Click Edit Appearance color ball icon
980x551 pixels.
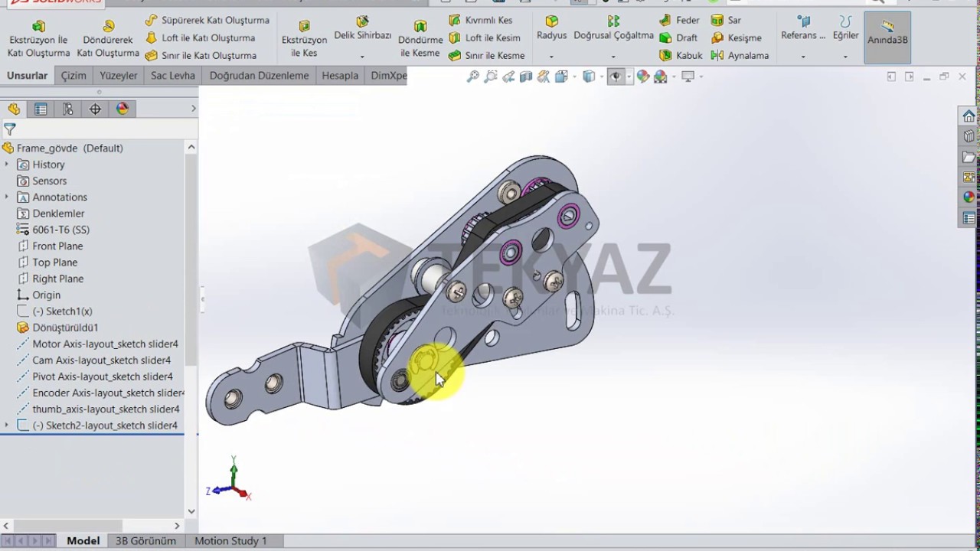pos(643,77)
